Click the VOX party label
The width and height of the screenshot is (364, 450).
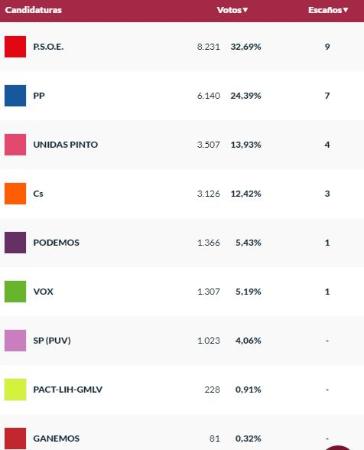pyautogui.click(x=43, y=292)
